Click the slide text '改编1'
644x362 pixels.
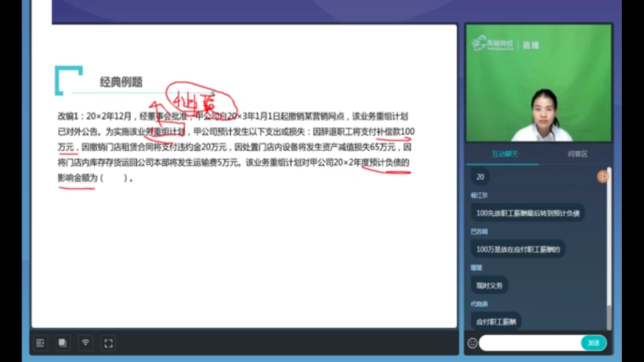(x=68, y=116)
